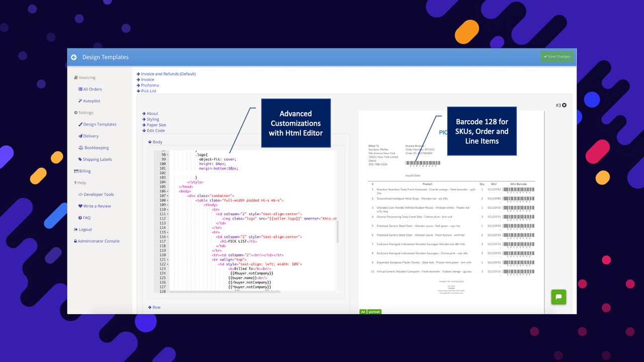
Task: Open Bookkeeping in the sidebar
Action: click(94, 148)
